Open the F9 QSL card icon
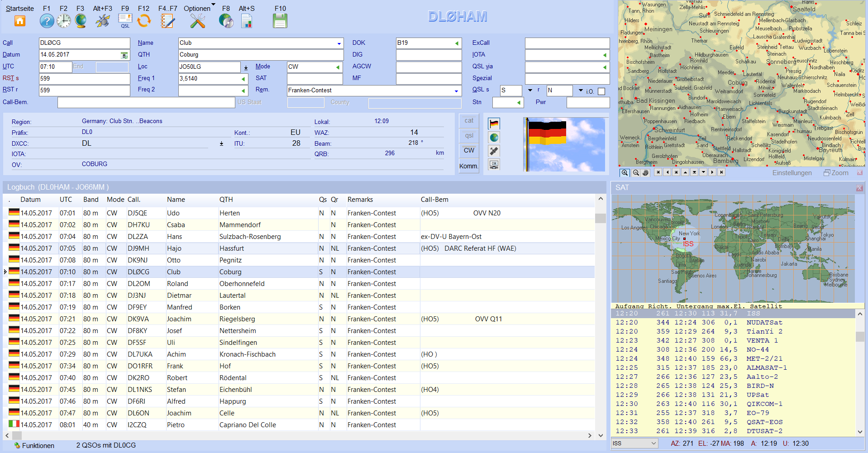 [125, 21]
